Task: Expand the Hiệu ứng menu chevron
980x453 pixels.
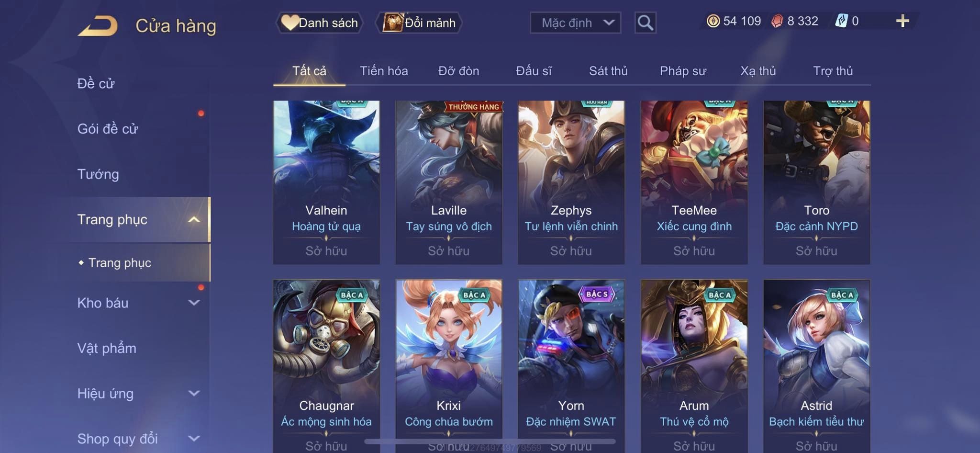Action: [194, 393]
